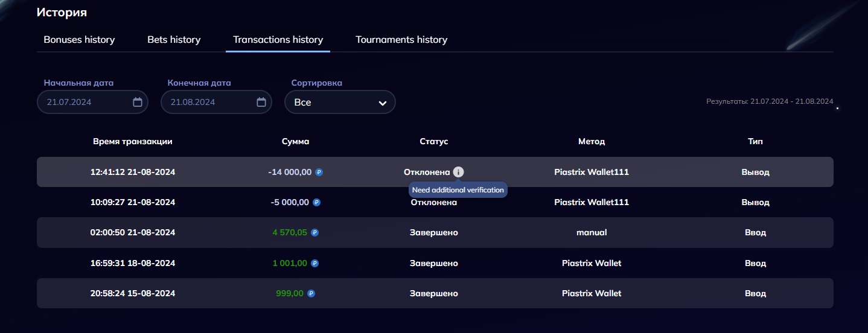Click the Сумма column header
The image size is (868, 333).
295,141
